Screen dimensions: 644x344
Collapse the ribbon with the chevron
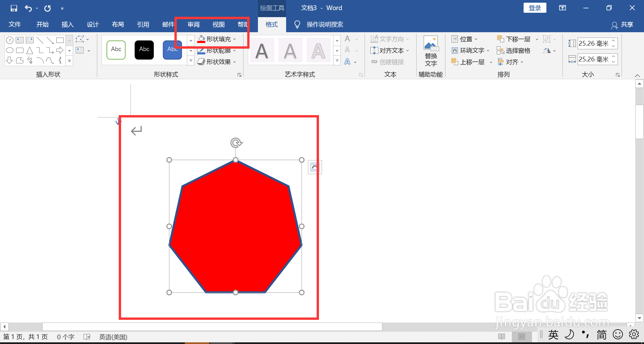click(x=637, y=76)
